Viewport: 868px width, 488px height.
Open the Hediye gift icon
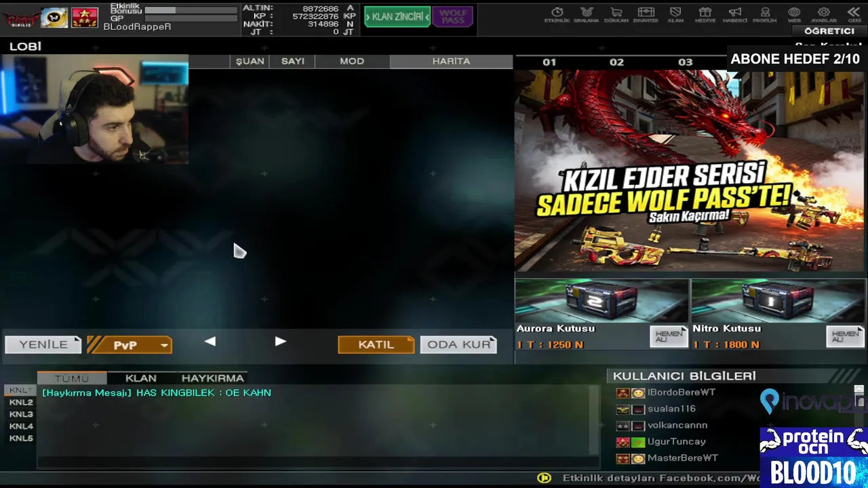705,14
